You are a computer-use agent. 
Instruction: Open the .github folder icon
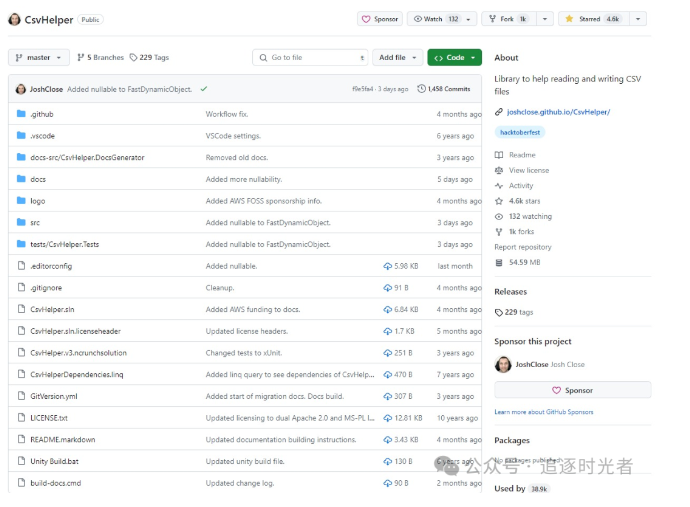tap(21, 114)
